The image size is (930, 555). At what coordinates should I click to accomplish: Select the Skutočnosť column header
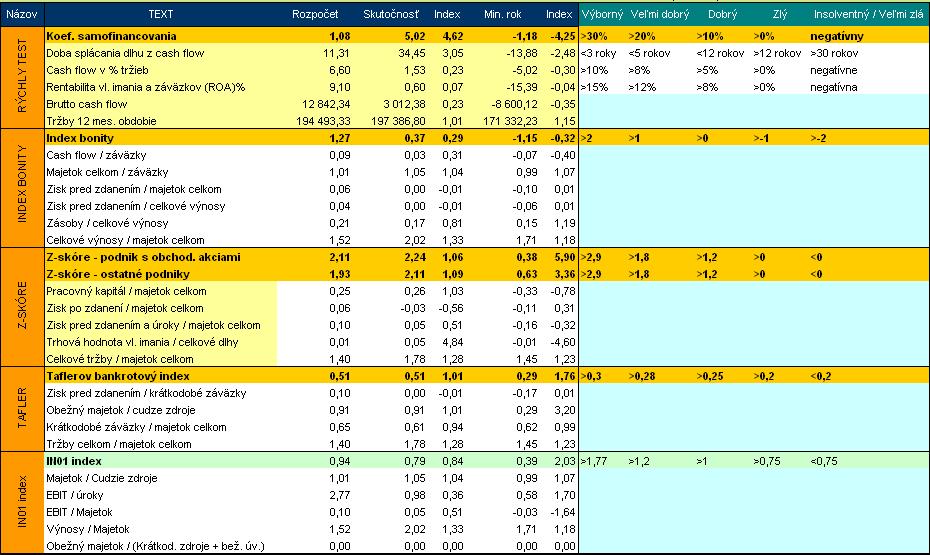point(391,14)
